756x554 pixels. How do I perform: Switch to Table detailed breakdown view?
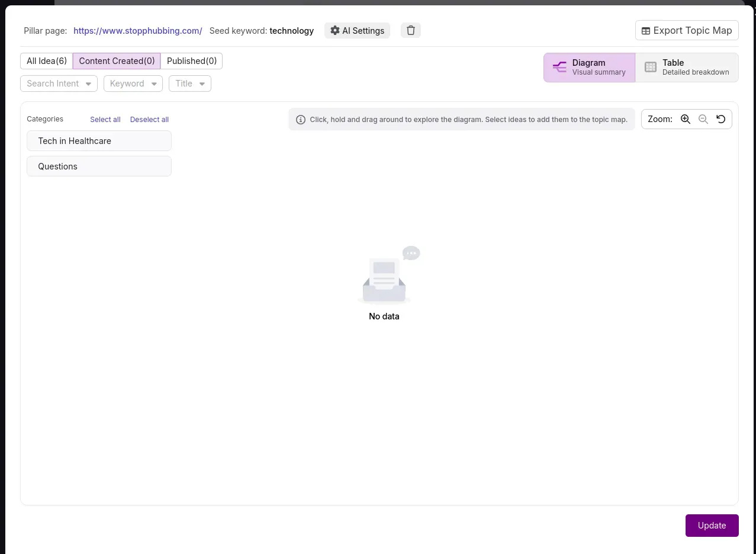(x=687, y=68)
